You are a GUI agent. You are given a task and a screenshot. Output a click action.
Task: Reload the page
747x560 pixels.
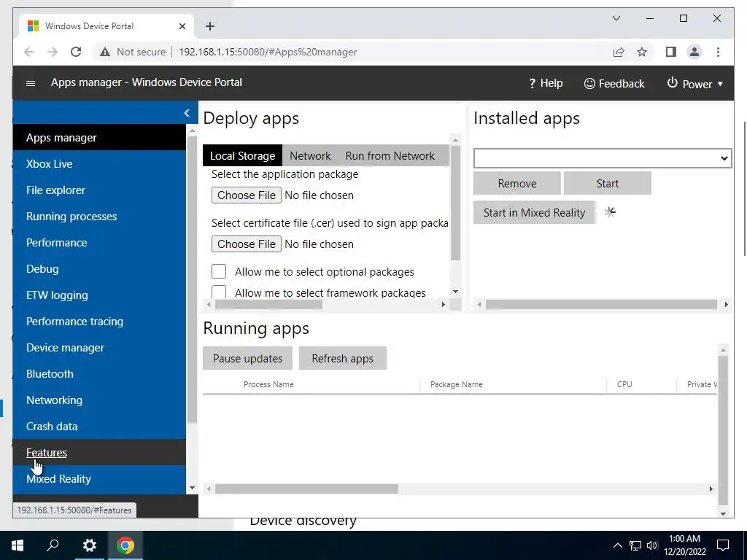[76, 52]
